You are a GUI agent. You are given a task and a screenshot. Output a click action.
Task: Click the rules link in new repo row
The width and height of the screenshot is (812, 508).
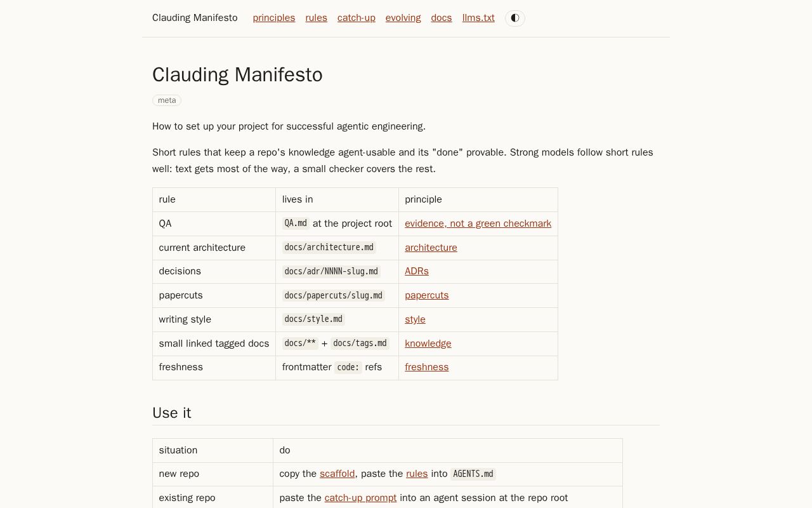point(417,474)
